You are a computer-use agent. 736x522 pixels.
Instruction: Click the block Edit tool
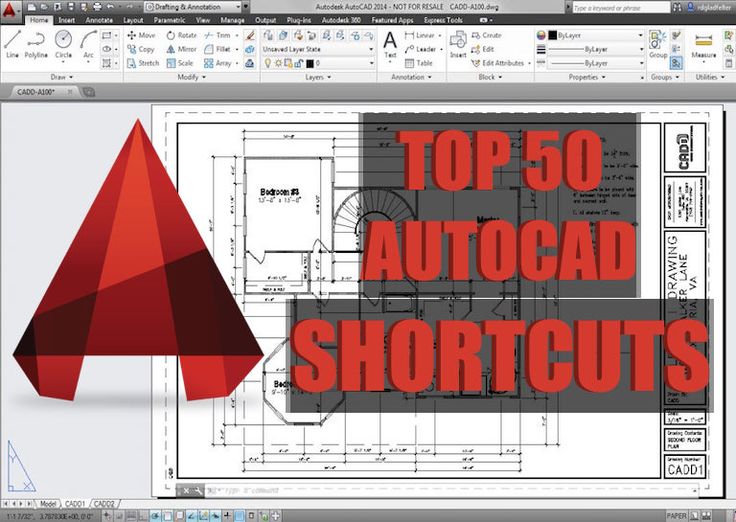coord(483,49)
